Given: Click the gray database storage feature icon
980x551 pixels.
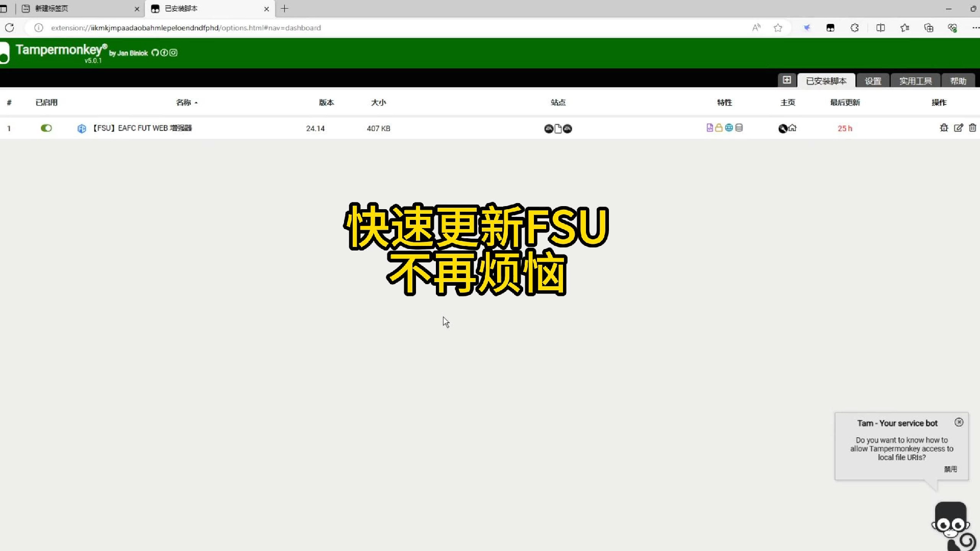Looking at the screenshot, I should [x=739, y=128].
